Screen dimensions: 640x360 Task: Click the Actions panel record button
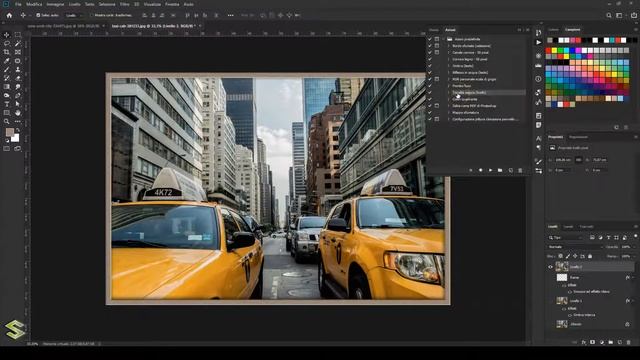[x=480, y=170]
